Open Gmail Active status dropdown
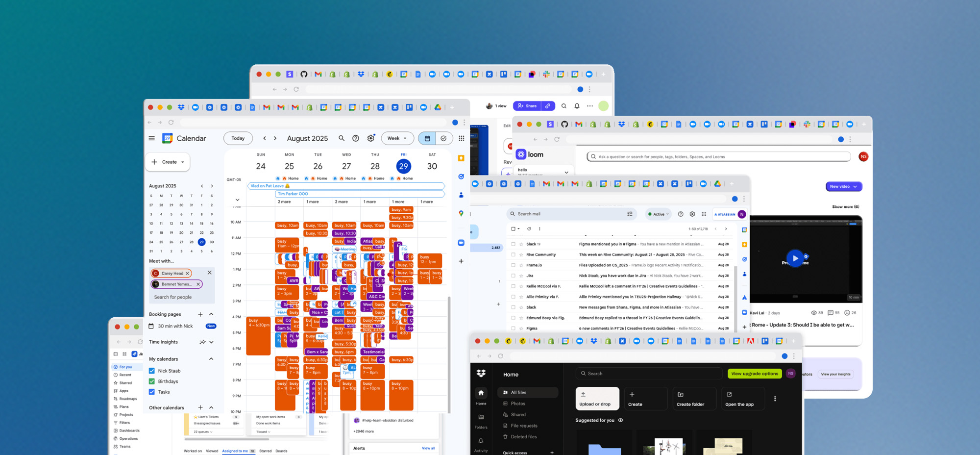This screenshot has width=980, height=455. coord(658,214)
